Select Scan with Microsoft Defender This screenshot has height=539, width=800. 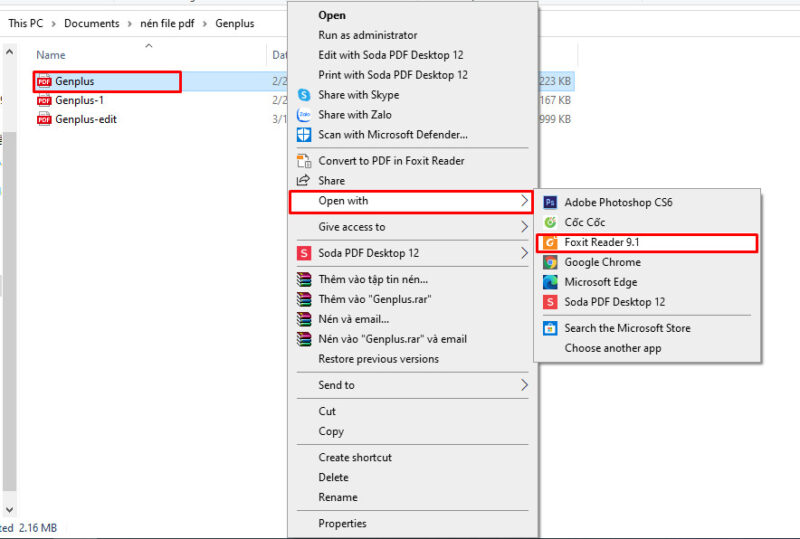click(393, 135)
